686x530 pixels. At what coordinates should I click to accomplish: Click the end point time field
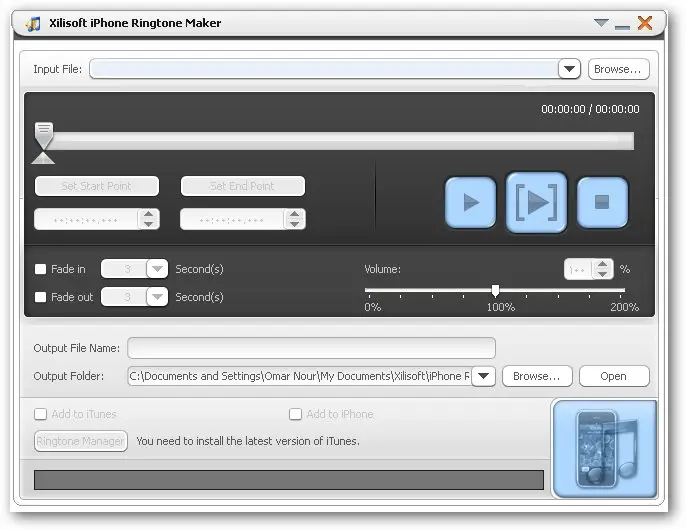(232, 219)
